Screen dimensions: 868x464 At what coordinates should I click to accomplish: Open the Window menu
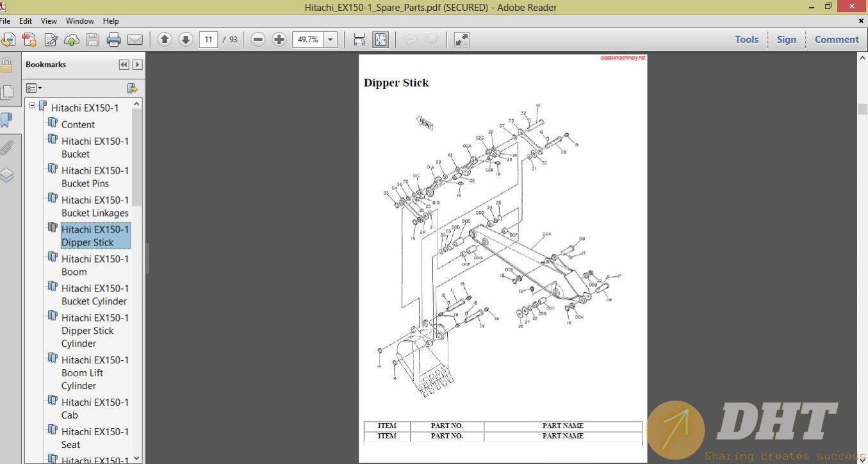pyautogui.click(x=80, y=21)
